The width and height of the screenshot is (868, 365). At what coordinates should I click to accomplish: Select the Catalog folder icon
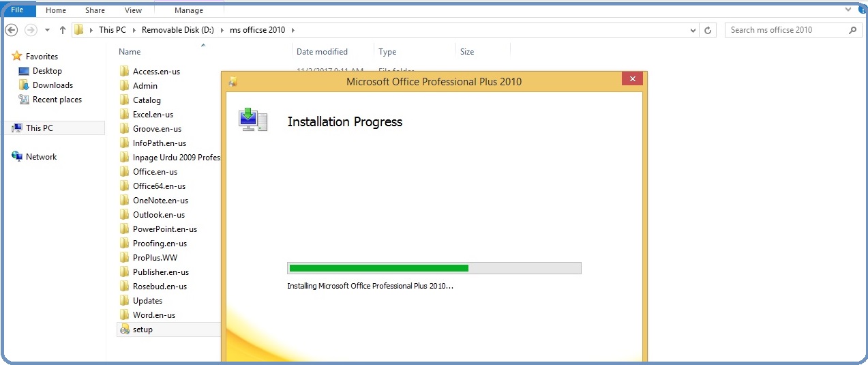click(124, 100)
